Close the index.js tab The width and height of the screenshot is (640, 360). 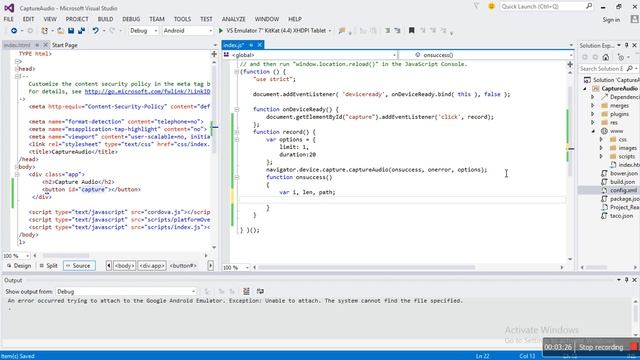click(260, 45)
